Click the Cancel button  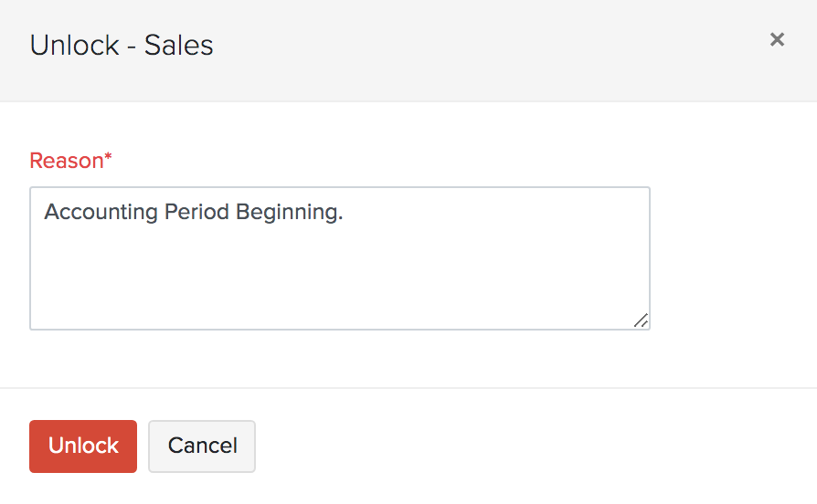pyautogui.click(x=202, y=446)
